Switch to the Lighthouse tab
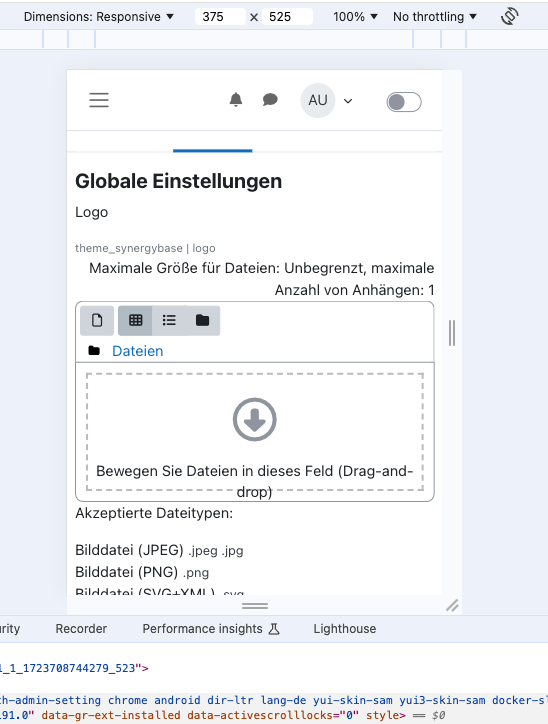Image resolution: width=548 pixels, height=724 pixels. coord(345,629)
